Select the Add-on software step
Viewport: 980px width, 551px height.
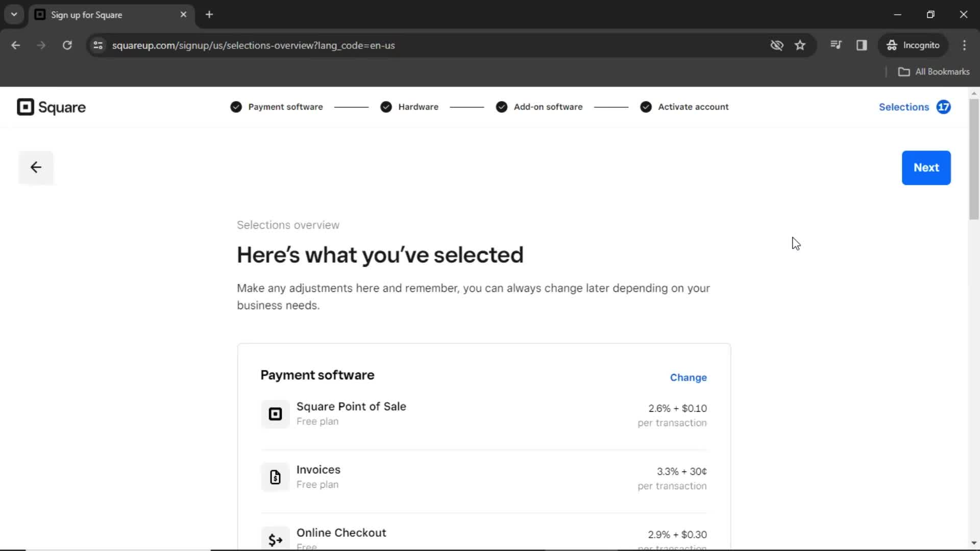coord(548,107)
